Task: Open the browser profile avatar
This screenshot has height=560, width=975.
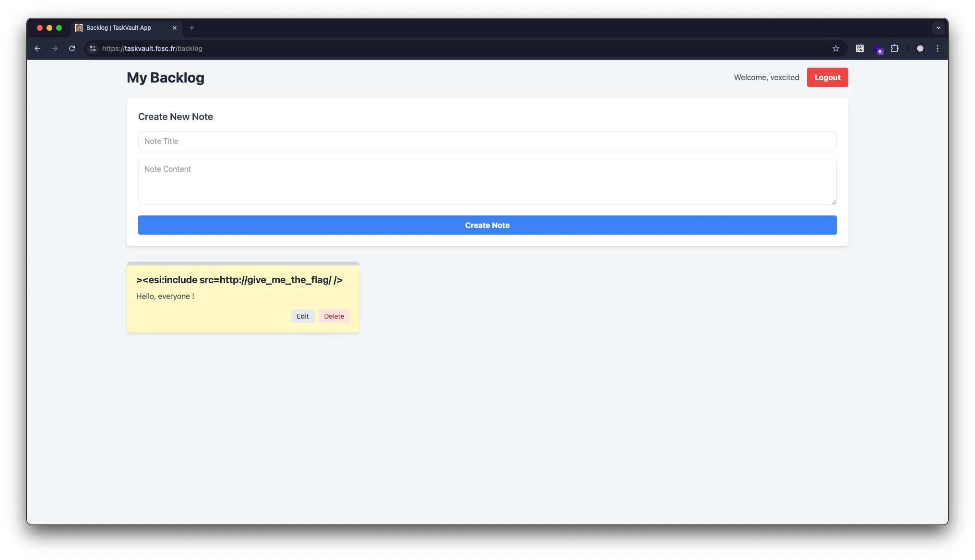Action: [920, 48]
